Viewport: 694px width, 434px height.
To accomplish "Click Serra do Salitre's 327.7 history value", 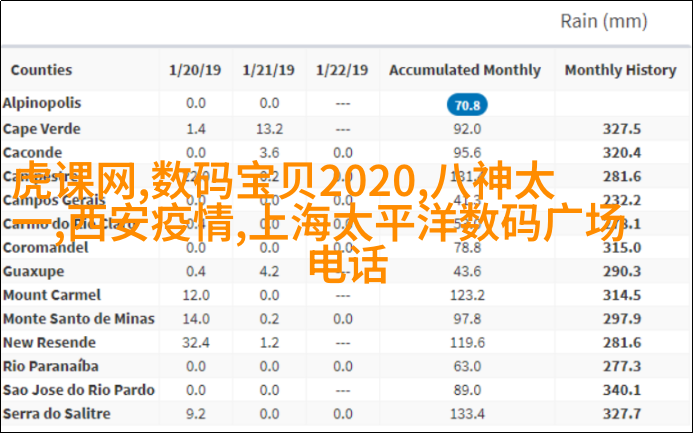I will pyautogui.click(x=622, y=414).
